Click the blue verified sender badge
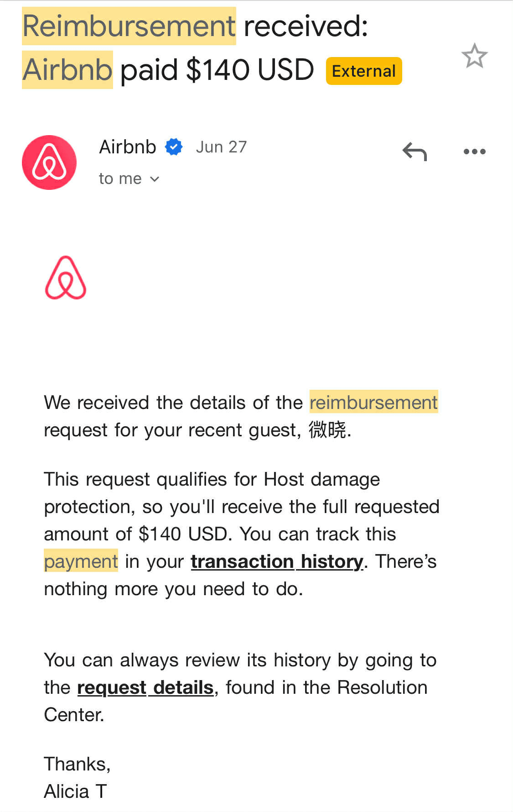The height and width of the screenshot is (812, 513). (174, 147)
